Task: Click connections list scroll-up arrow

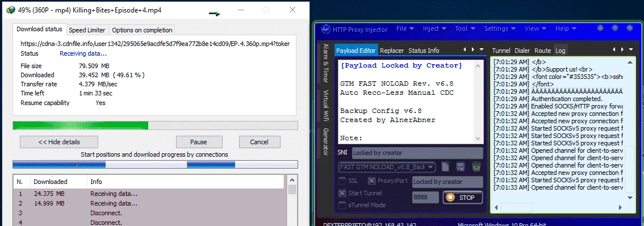Action: click(292, 180)
